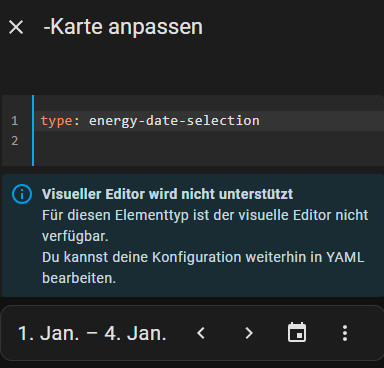Image resolution: width=384 pixels, height=368 pixels.
Task: Click the energy-date-selection value text
Action: click(174, 121)
